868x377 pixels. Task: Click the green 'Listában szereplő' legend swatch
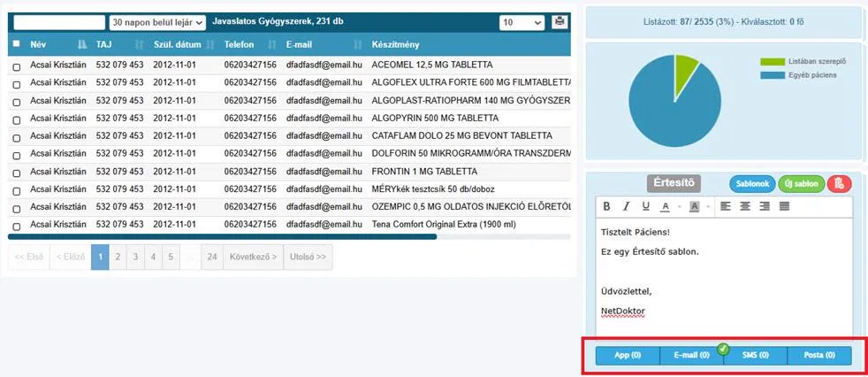[773, 62]
